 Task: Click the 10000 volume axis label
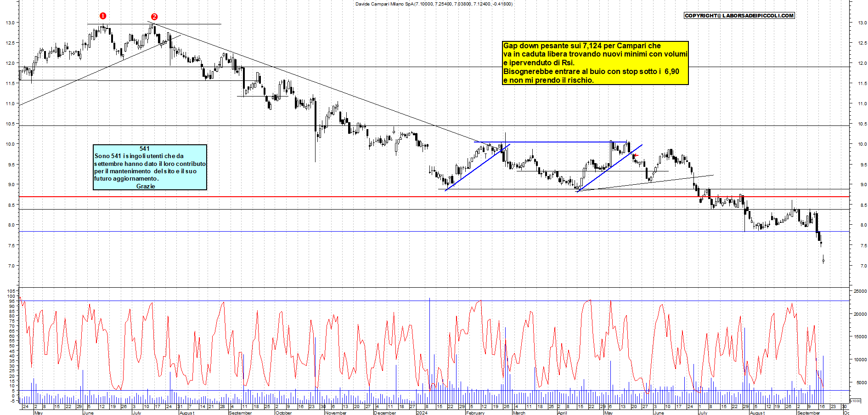(x=860, y=359)
